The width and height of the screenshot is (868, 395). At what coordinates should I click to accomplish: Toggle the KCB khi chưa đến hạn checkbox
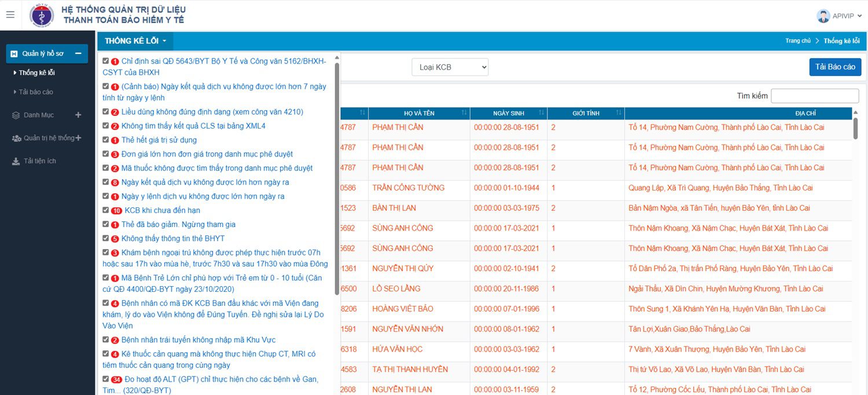(106, 210)
